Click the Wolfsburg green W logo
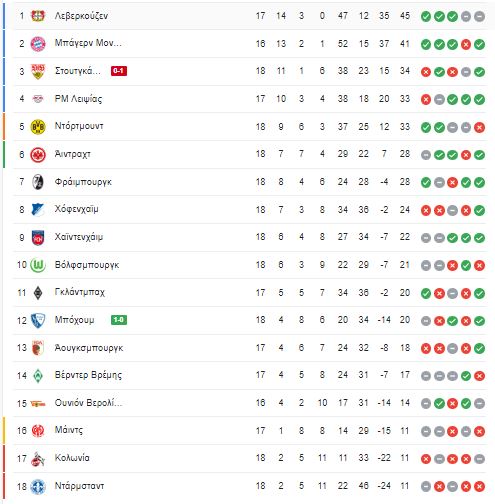The width and height of the screenshot is (495, 504). pos(38,265)
